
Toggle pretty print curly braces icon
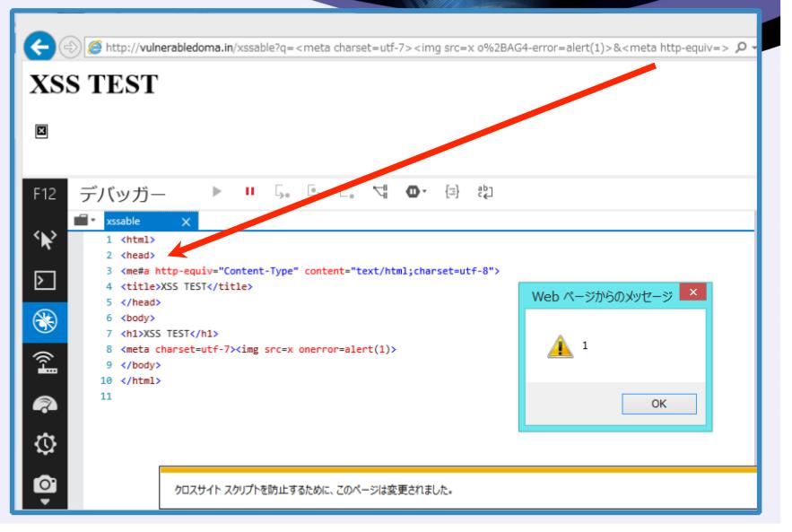452,191
